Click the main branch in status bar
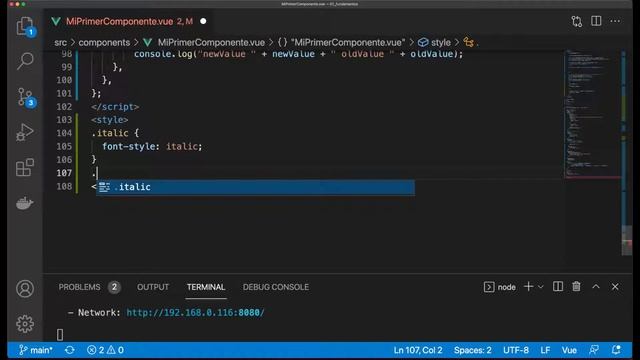640x360 pixels. tap(36, 350)
